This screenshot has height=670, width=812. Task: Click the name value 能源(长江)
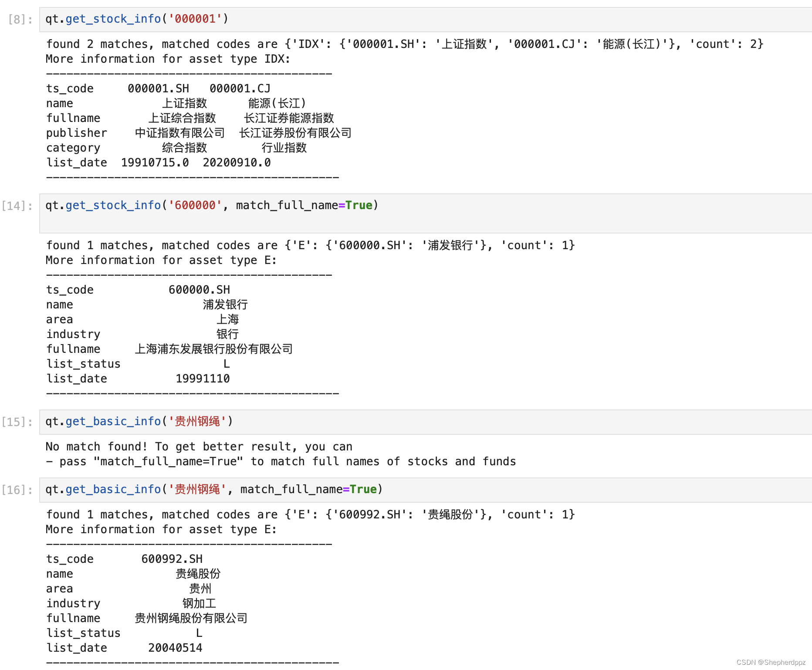click(x=277, y=104)
